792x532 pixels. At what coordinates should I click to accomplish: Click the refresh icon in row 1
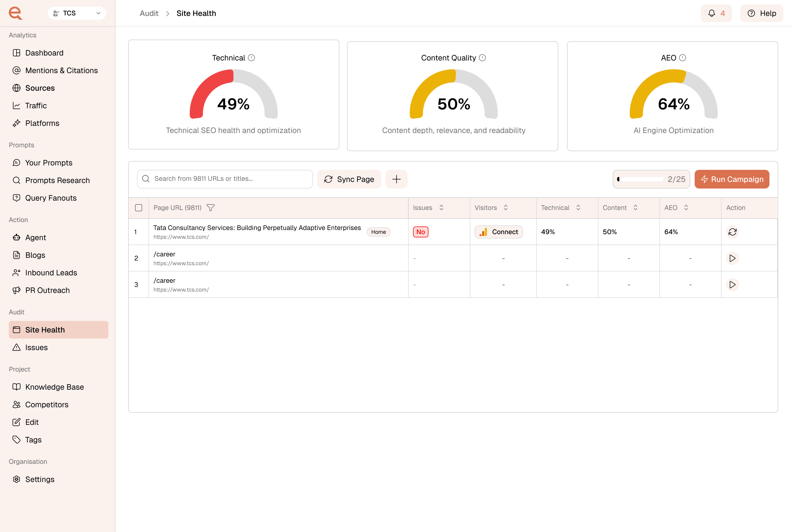(x=732, y=232)
